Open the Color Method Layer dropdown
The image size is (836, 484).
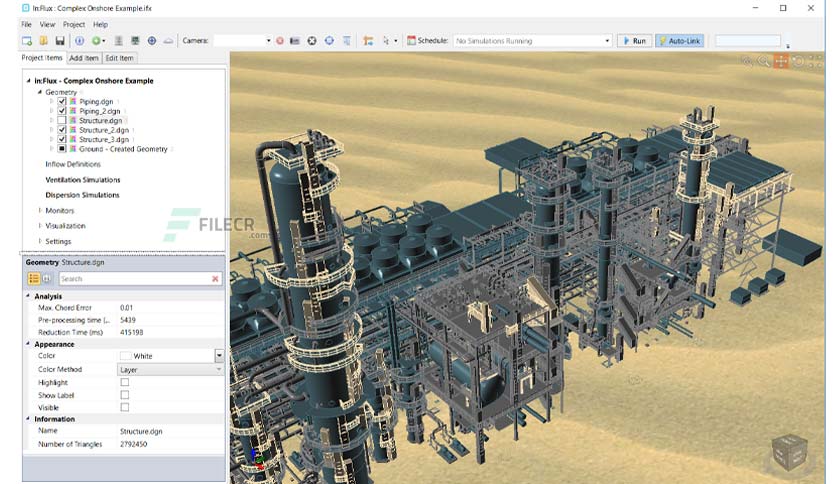click(170, 369)
